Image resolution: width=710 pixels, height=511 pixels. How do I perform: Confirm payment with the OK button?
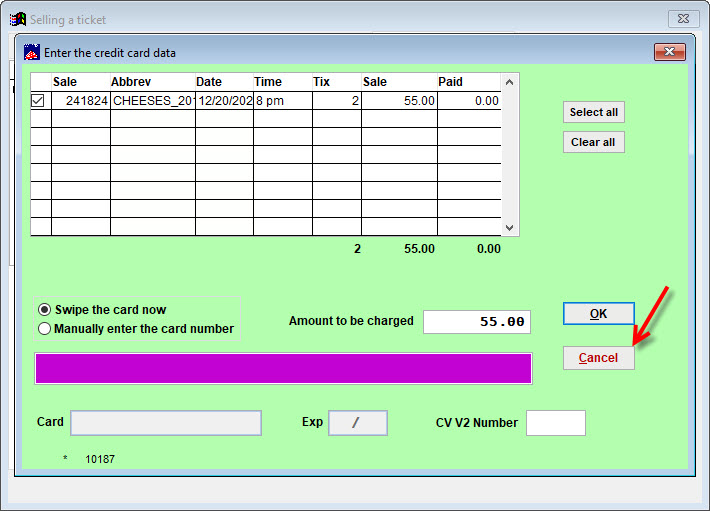598,314
